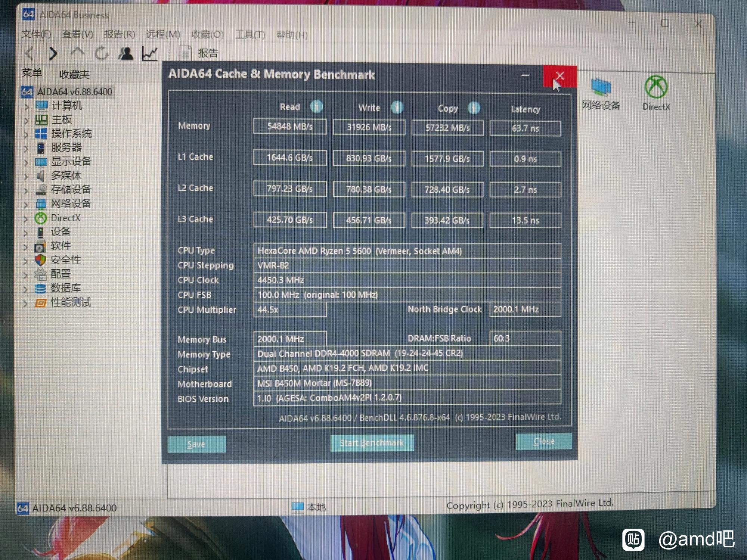Expand the 性能测试 tree node

tap(25, 304)
